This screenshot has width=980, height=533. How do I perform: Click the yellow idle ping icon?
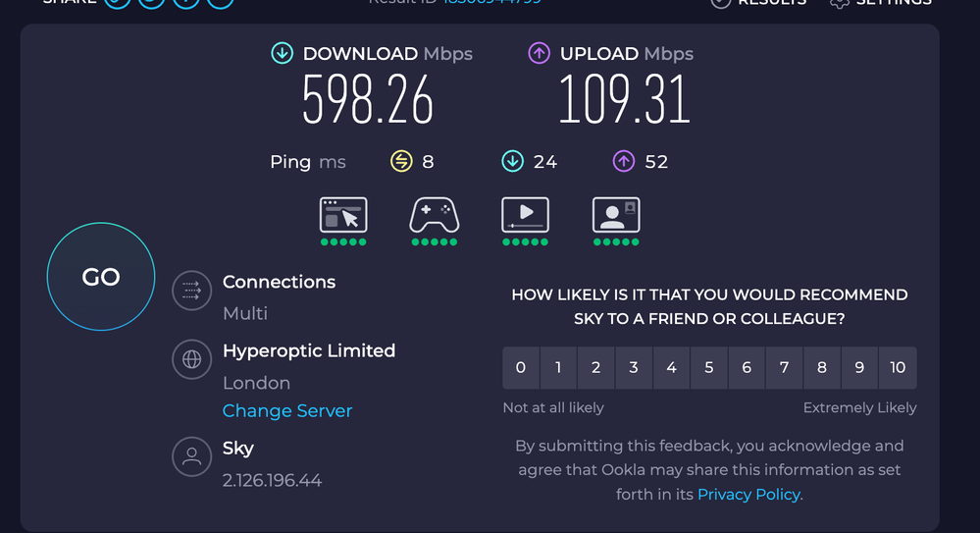click(401, 162)
